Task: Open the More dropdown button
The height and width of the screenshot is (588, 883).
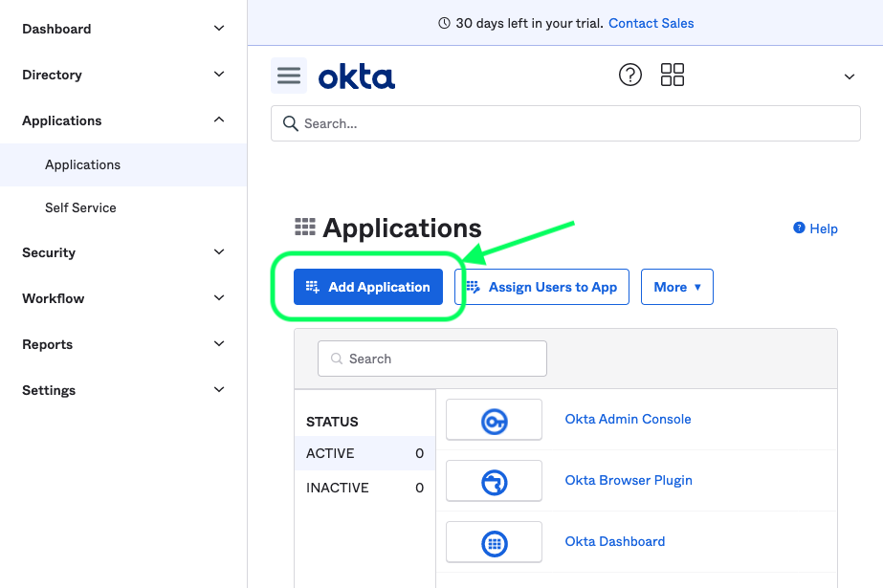Action: click(x=677, y=287)
